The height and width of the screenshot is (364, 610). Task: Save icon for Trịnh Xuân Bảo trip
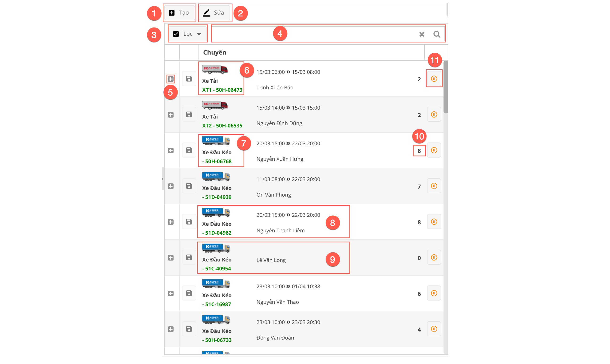189,79
